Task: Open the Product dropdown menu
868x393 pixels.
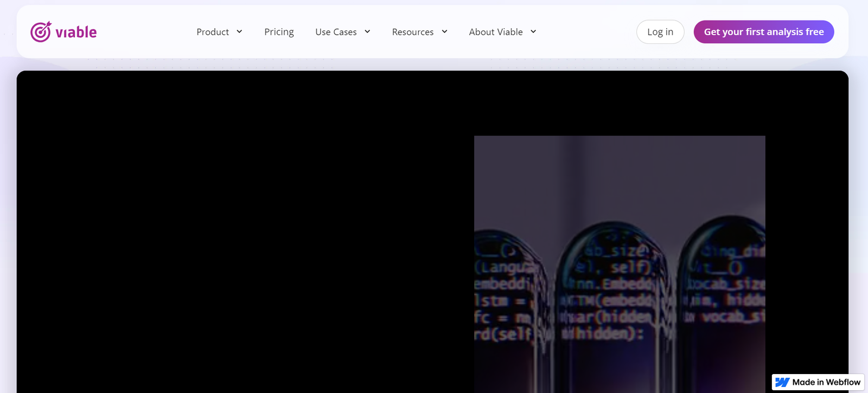Action: click(x=213, y=32)
